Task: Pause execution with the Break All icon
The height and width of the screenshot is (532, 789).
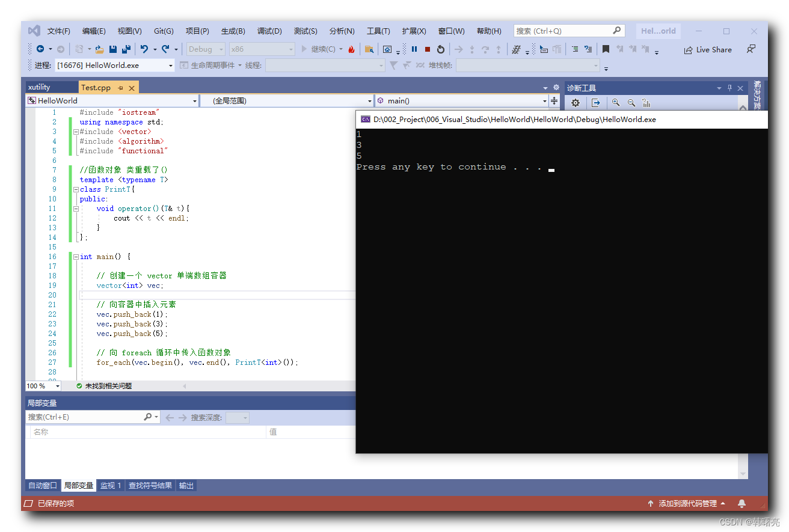Action: point(414,49)
